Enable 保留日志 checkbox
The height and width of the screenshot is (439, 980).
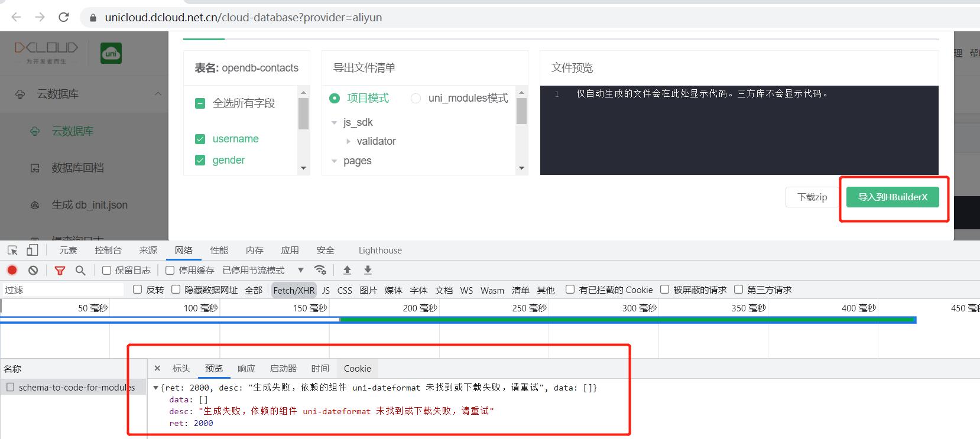pyautogui.click(x=106, y=270)
